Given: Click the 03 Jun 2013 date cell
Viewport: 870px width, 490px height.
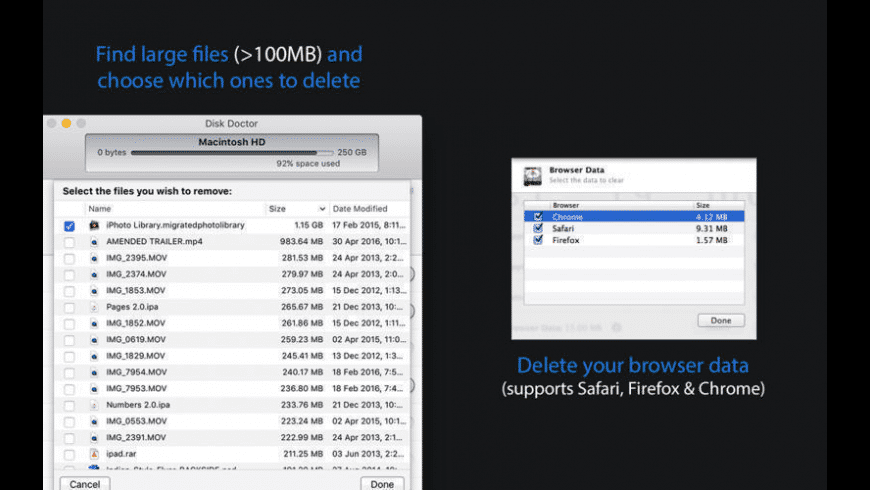Looking at the screenshot, I should point(368,454).
